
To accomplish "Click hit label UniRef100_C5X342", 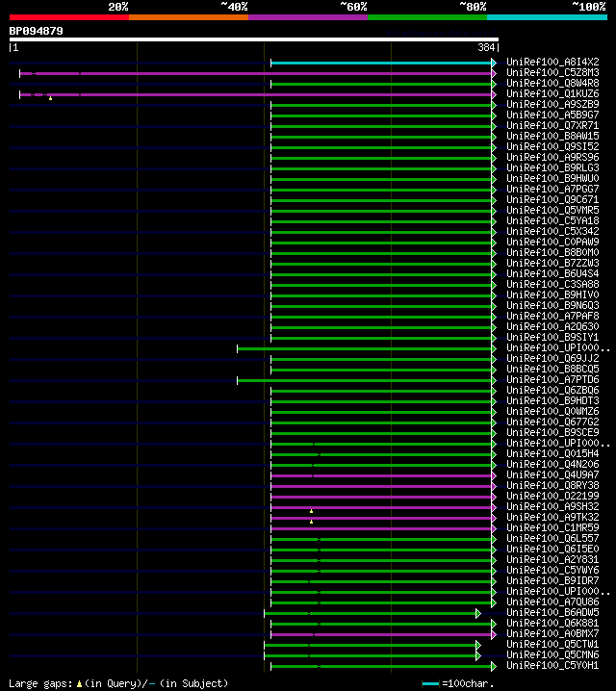I will pyautogui.click(x=552, y=231).
